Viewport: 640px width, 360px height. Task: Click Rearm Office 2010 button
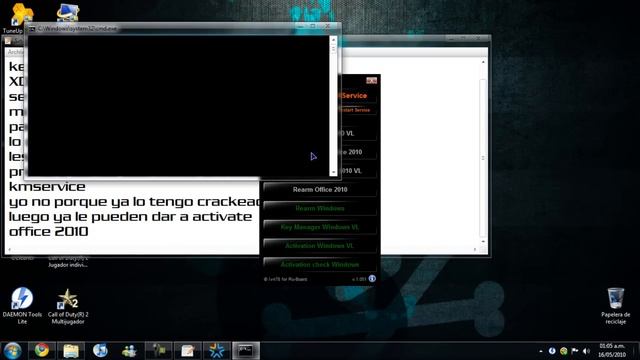pos(320,189)
